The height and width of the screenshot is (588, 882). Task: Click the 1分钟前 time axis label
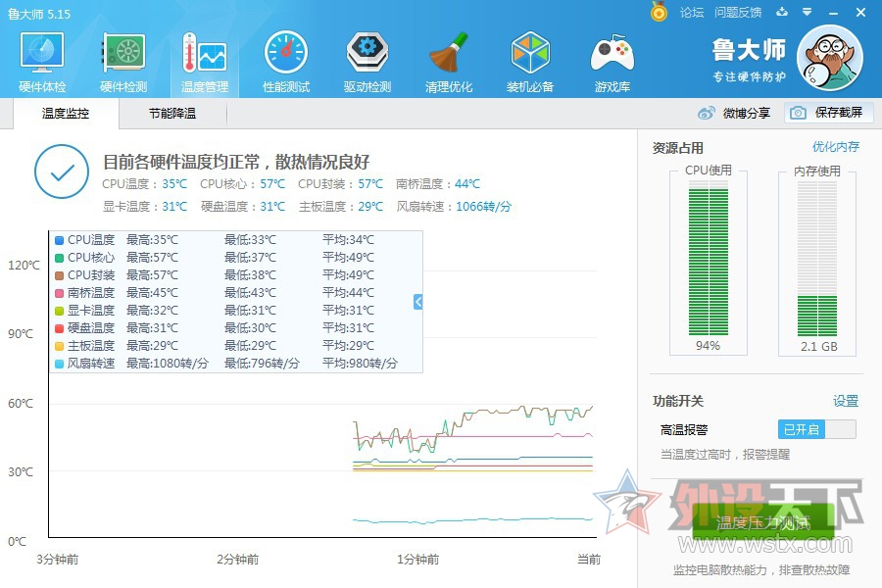pyautogui.click(x=417, y=560)
